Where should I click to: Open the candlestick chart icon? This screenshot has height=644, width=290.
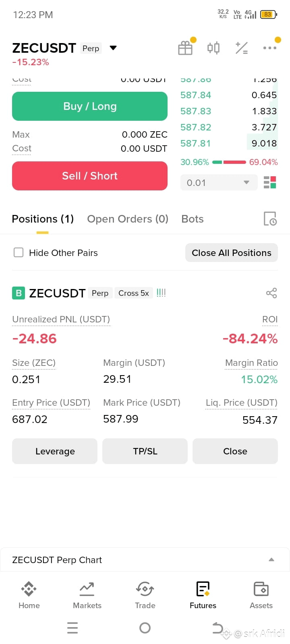213,48
